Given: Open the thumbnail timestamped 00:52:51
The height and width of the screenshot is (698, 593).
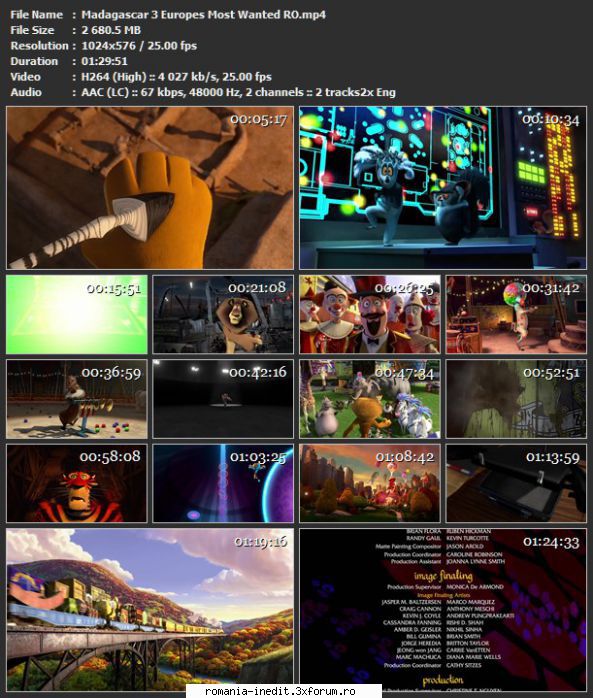Looking at the screenshot, I should click(516, 399).
